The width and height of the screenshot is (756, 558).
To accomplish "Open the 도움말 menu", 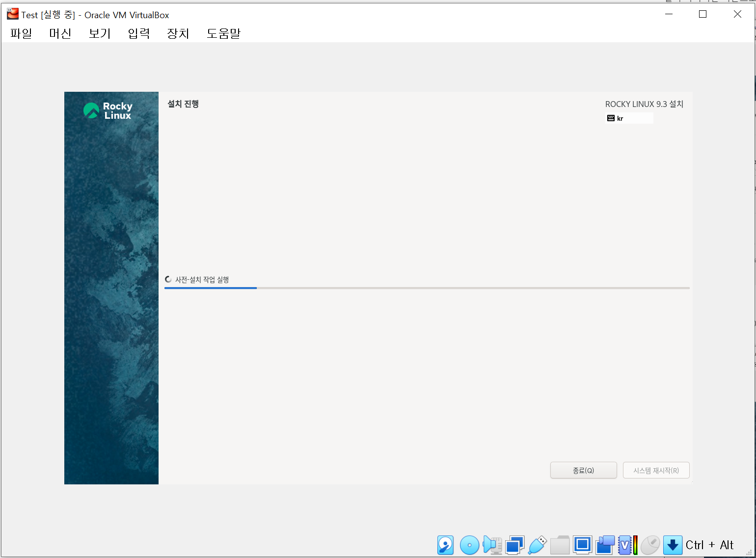I will (x=223, y=33).
